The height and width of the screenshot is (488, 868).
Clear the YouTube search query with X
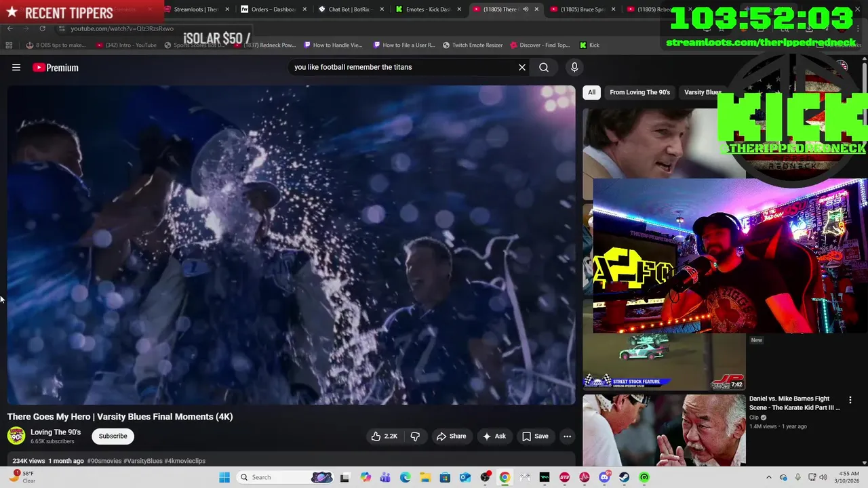pos(522,67)
